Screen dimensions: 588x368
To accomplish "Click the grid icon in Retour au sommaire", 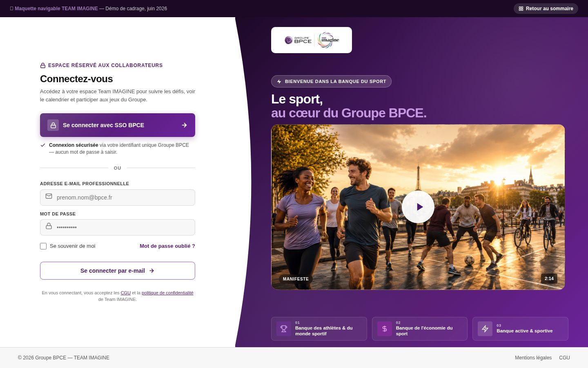I will [521, 9].
